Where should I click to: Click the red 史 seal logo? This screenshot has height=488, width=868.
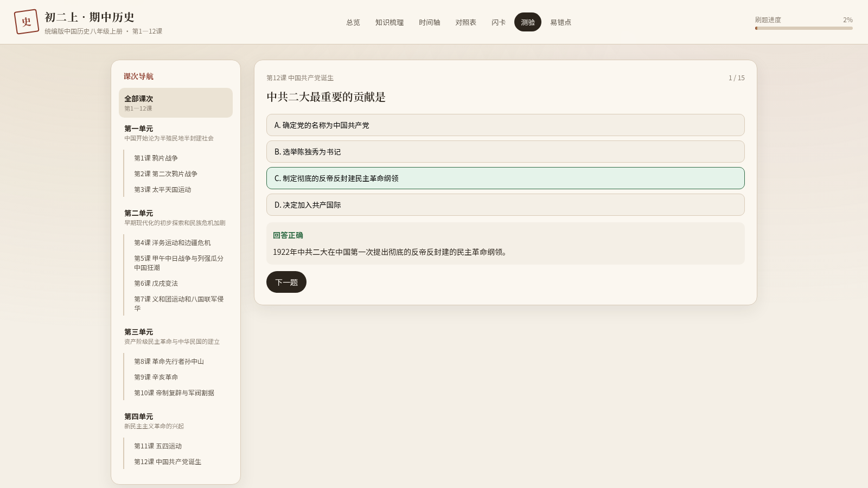(27, 22)
